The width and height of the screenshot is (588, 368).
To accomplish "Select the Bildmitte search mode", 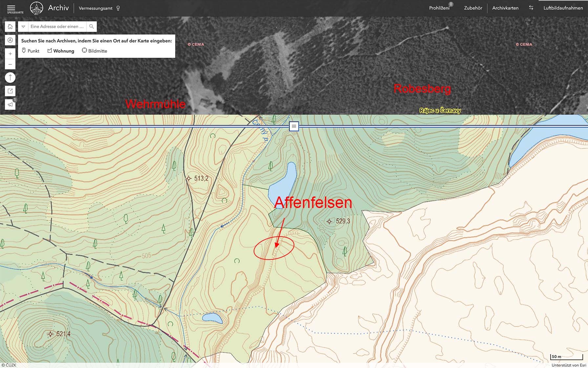I will [x=94, y=51].
